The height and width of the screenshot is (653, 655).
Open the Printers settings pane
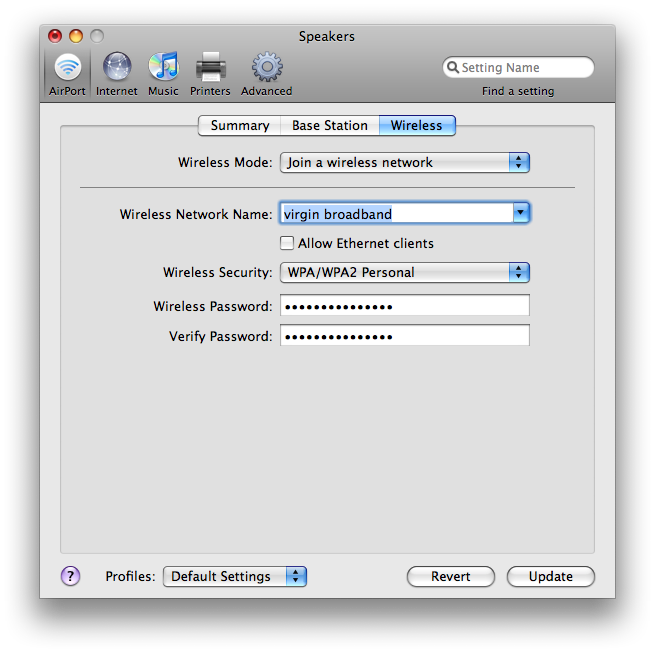tap(210, 74)
